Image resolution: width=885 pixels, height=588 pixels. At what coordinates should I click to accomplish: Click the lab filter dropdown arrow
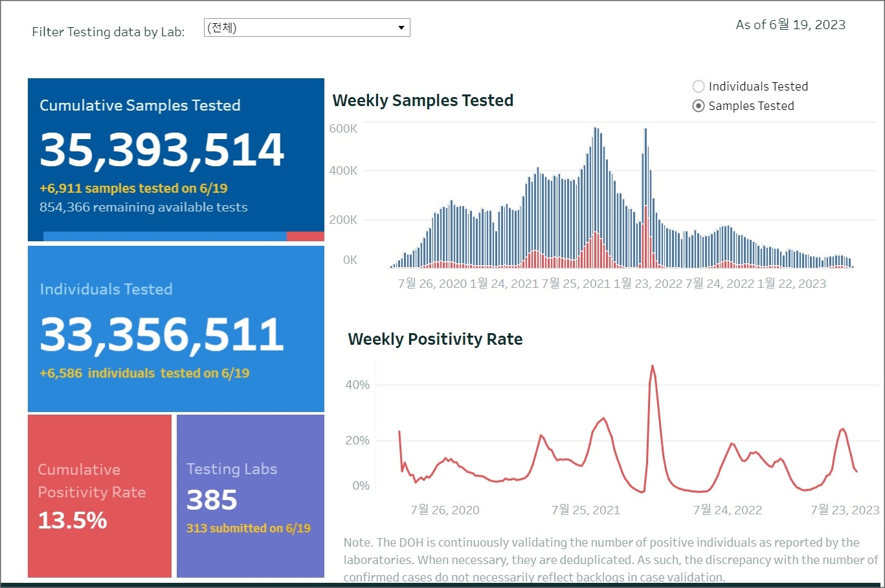coord(401,27)
